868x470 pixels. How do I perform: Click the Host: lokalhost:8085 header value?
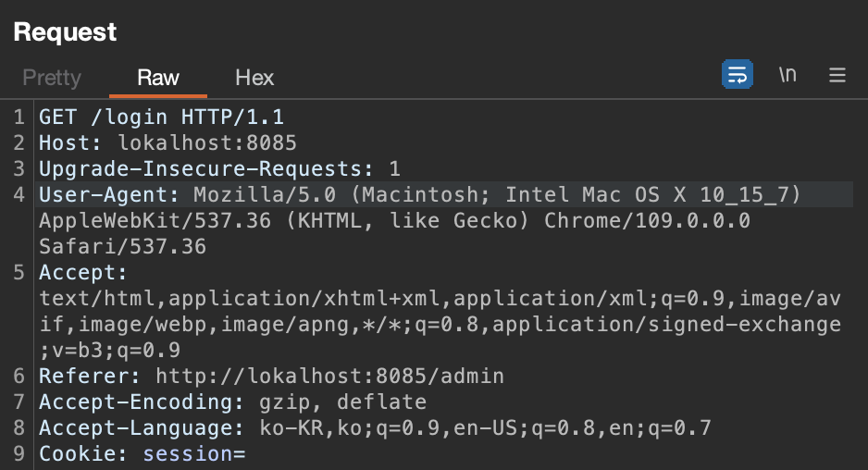(x=207, y=142)
